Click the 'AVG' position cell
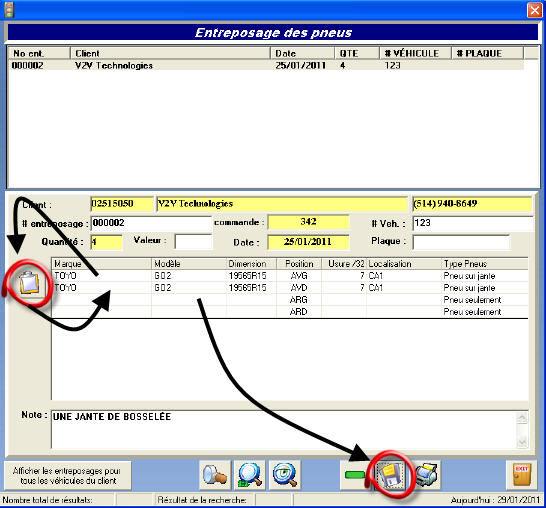546x508 pixels. coord(299,276)
